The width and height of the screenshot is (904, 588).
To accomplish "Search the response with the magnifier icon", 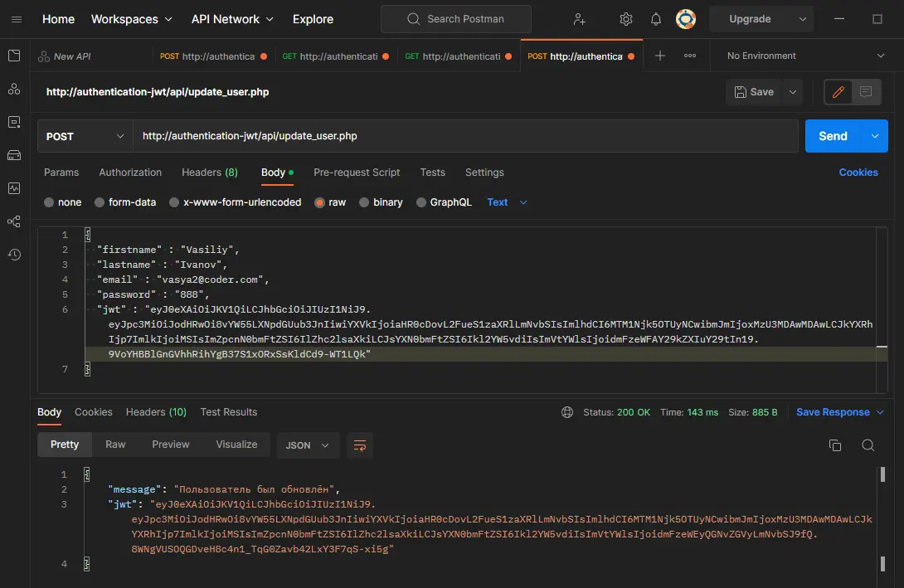I will click(x=868, y=445).
